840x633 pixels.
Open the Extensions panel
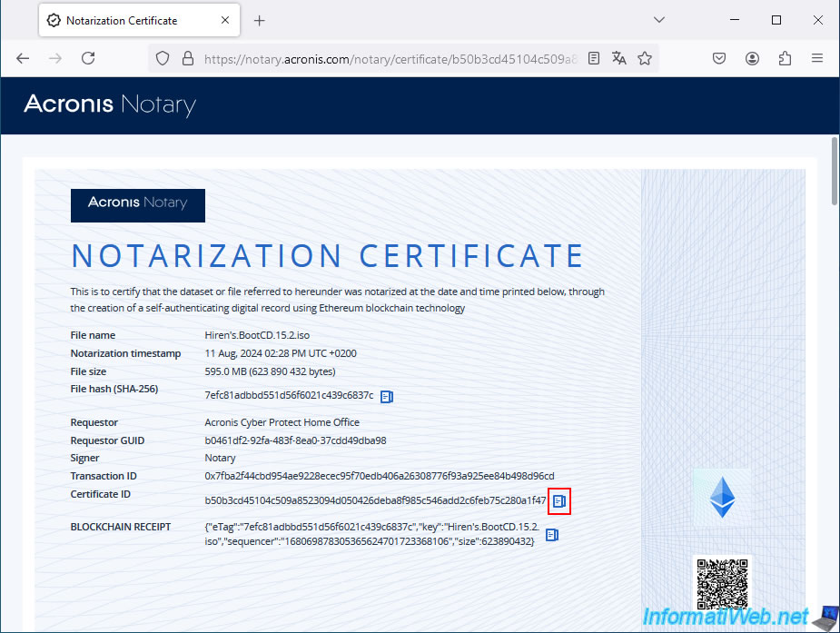[785, 58]
